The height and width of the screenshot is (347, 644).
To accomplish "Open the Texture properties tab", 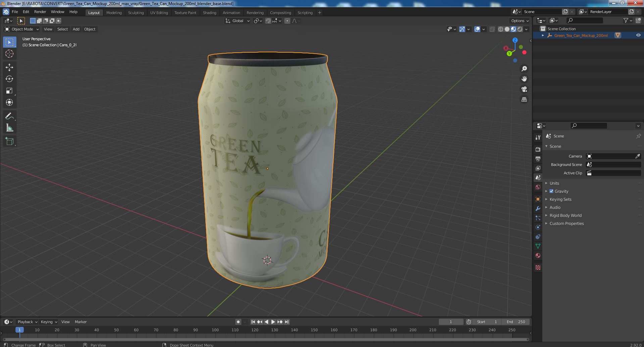I will [x=538, y=268].
